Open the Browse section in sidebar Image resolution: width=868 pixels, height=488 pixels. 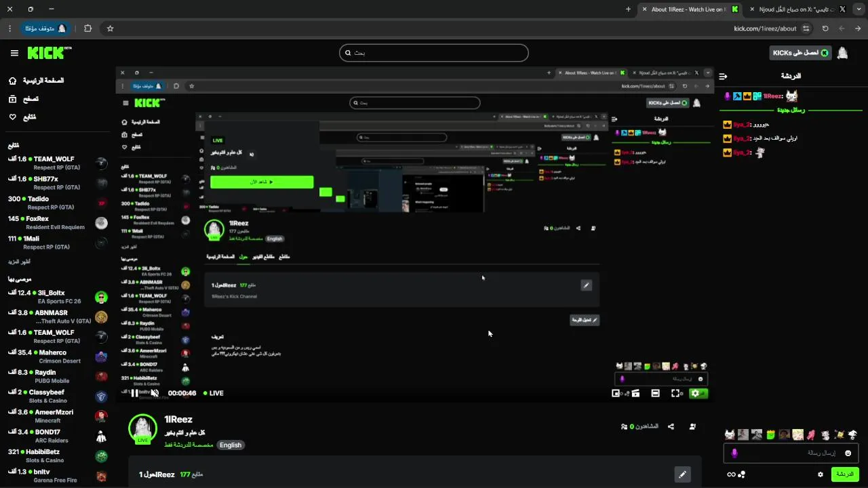24,99
